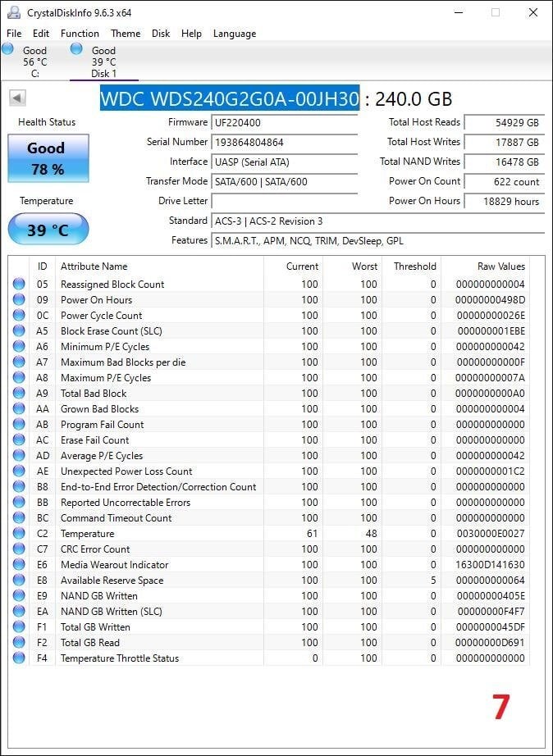The height and width of the screenshot is (756, 553).
Task: Click the status orb for Temperature Throttle Status
Action: tap(19, 658)
